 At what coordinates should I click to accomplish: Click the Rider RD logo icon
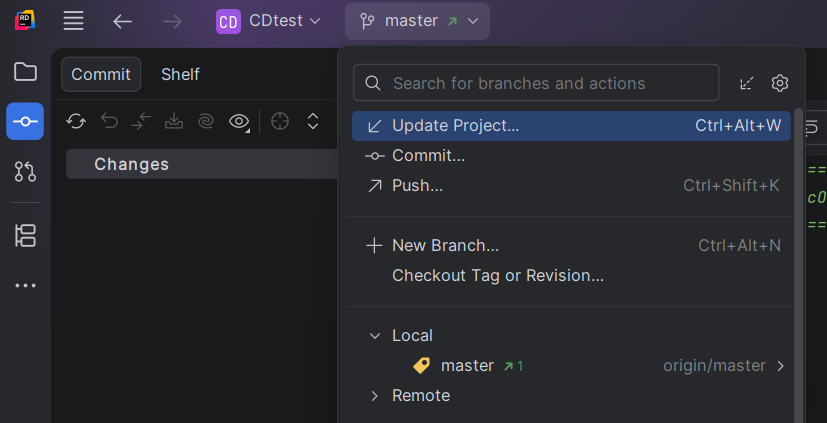click(25, 21)
